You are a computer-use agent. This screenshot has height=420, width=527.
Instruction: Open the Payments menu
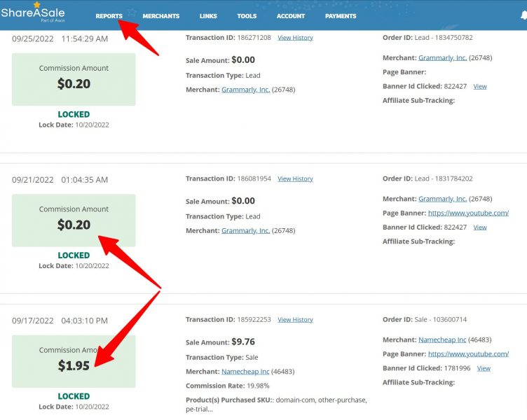tap(341, 16)
